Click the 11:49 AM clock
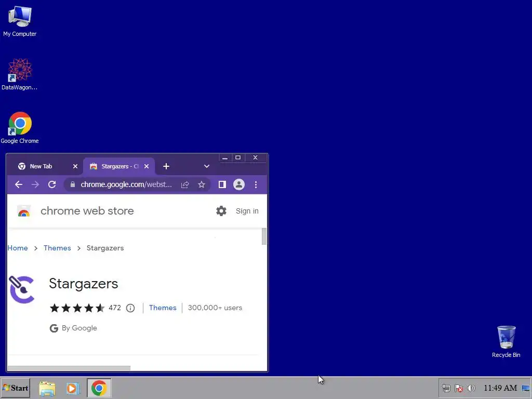The image size is (532, 399). [500, 388]
